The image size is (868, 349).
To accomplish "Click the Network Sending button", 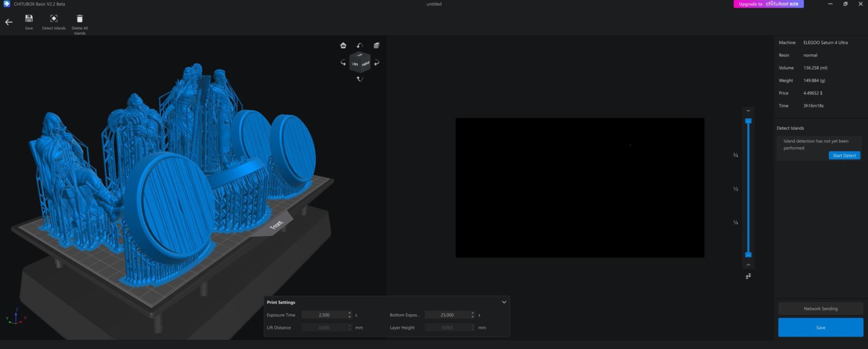I will coord(820,309).
